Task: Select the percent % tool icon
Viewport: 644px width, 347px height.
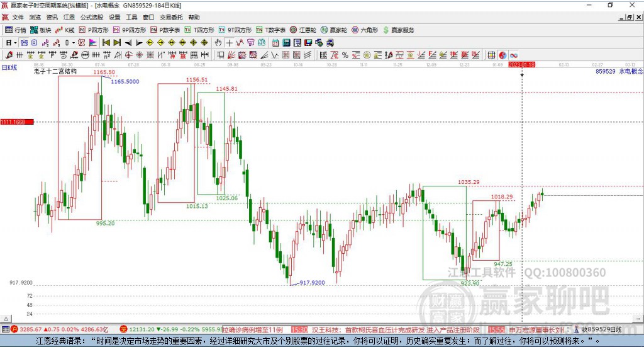Action: (345, 55)
